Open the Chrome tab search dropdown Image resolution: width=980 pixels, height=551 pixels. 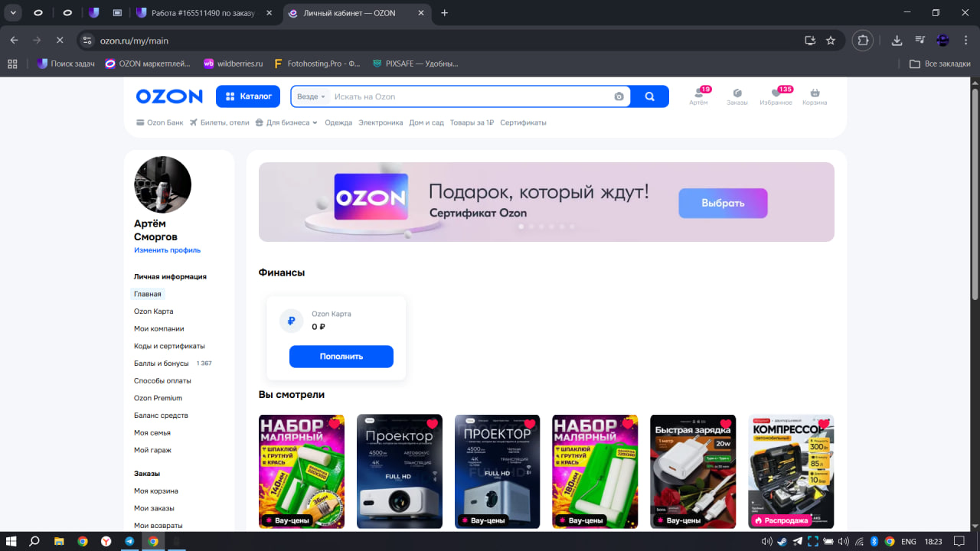coord(13,13)
